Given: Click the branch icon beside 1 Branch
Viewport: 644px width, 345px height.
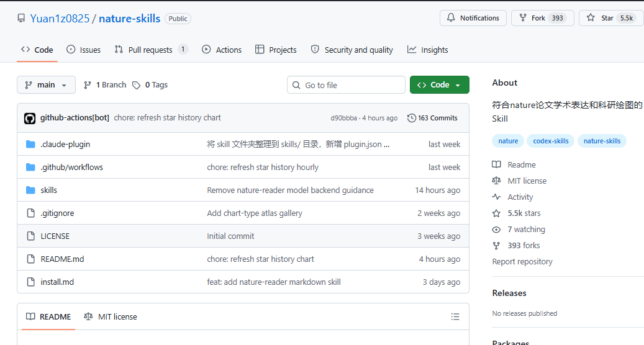Looking at the screenshot, I should click(87, 85).
